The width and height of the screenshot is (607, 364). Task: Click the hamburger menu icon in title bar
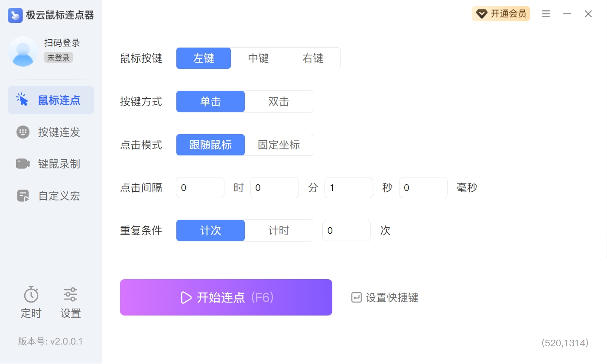pos(546,14)
